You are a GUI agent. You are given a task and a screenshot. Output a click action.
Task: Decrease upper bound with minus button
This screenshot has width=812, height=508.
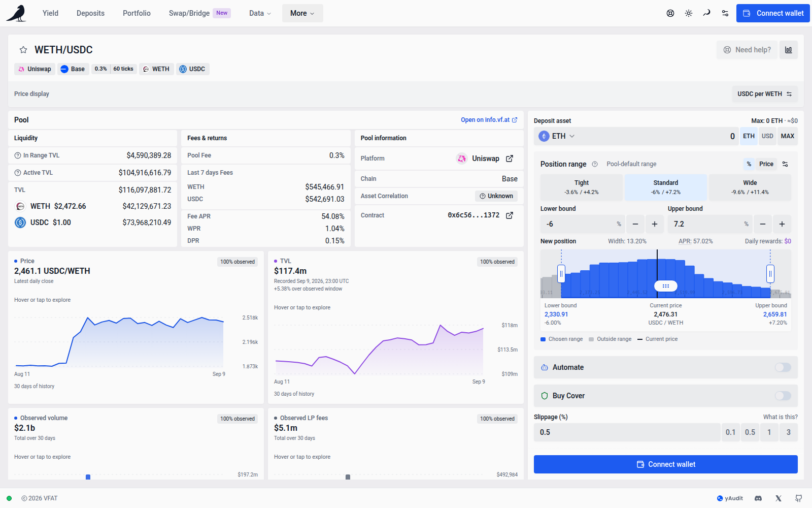(x=763, y=224)
